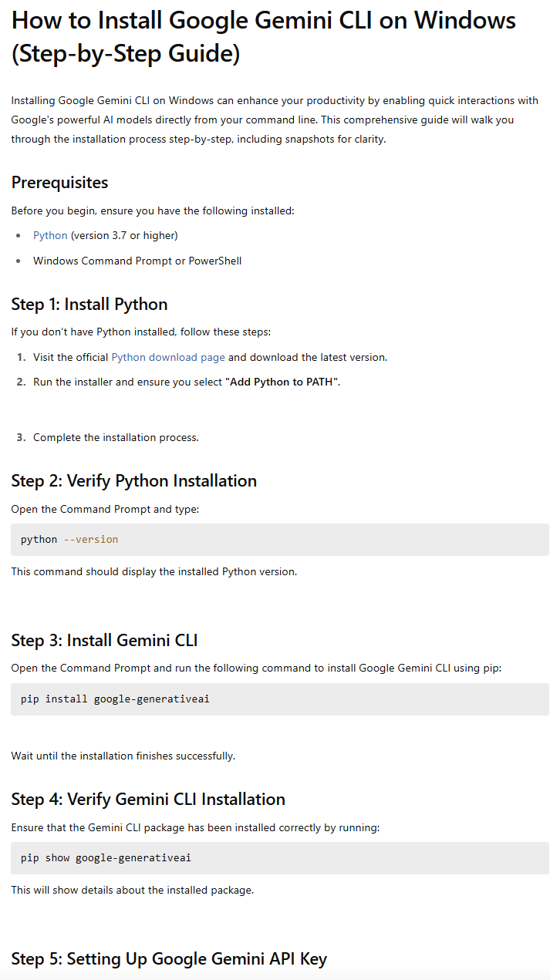The width and height of the screenshot is (550, 980).
Task: Click the Step 3: Install Gemini CLI heading
Action: (x=104, y=640)
